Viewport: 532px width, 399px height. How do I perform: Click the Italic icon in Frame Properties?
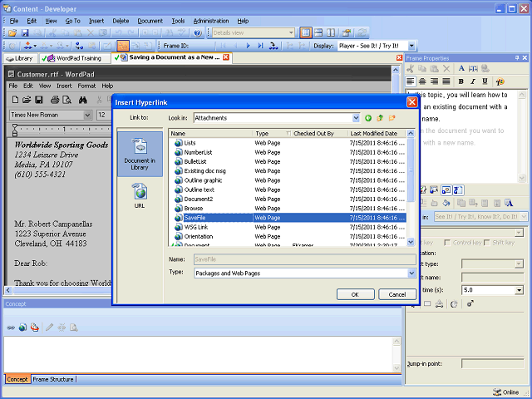tap(472, 81)
